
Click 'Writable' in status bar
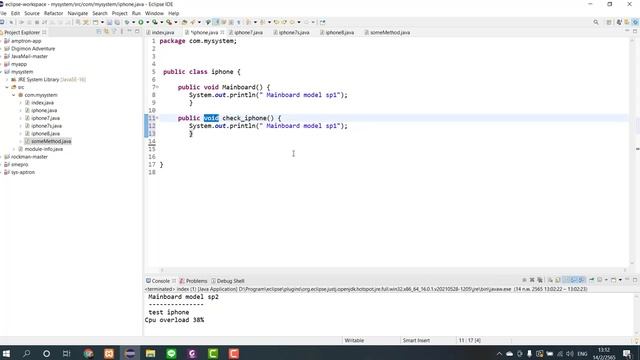point(354,340)
